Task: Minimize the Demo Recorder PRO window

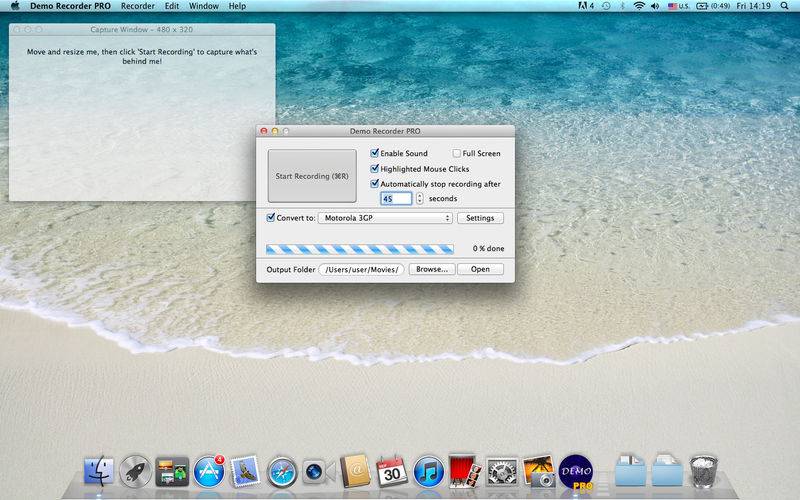Action: (x=274, y=131)
